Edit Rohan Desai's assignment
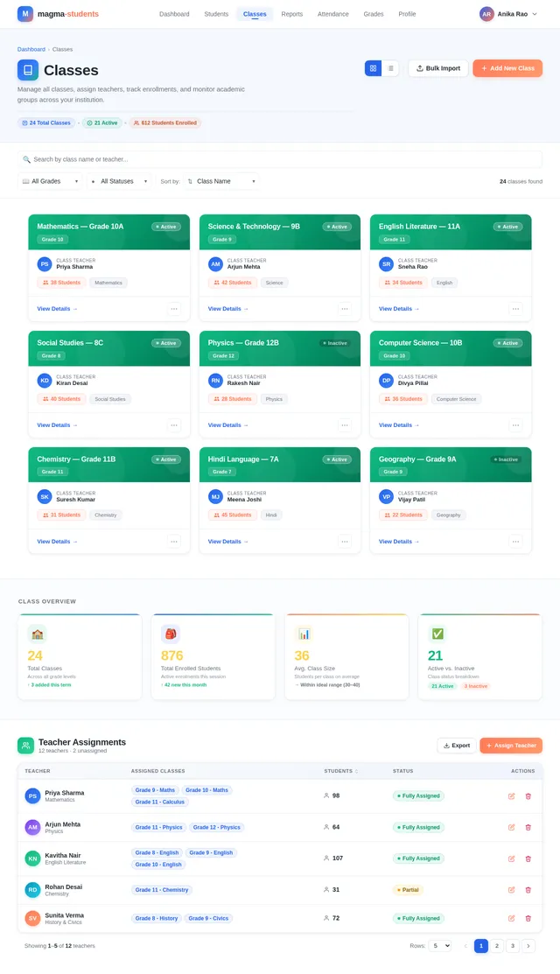Image resolution: width=560 pixels, height=974 pixels. click(x=512, y=890)
